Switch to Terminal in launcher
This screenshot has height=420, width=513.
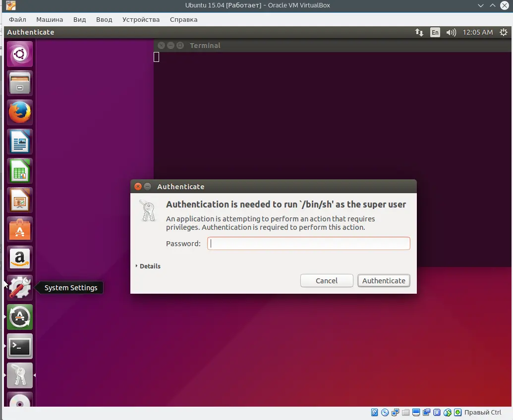(x=20, y=346)
